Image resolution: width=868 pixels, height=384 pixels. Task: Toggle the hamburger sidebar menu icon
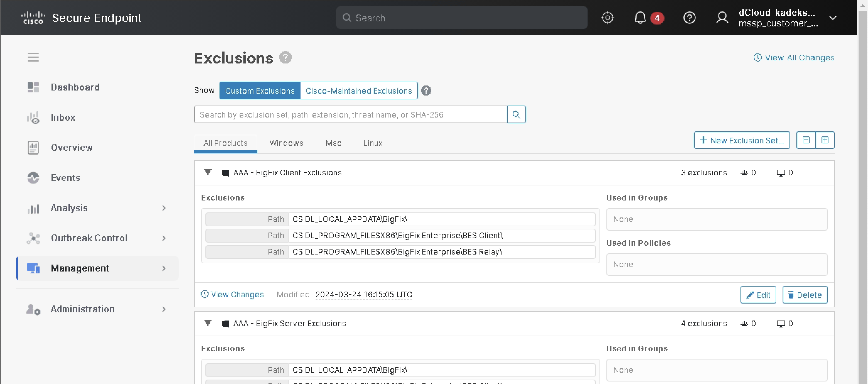(x=33, y=57)
